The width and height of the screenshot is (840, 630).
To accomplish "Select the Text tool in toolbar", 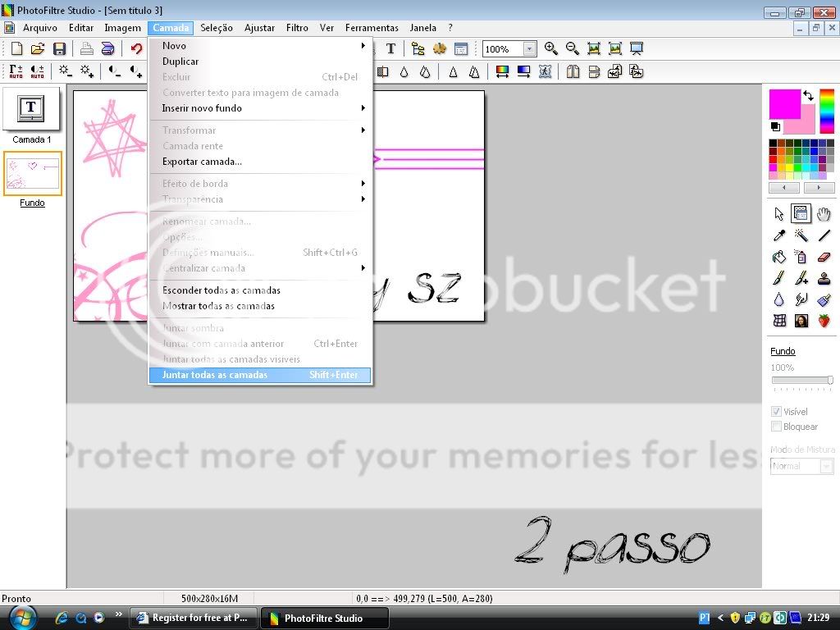I will pos(390,49).
